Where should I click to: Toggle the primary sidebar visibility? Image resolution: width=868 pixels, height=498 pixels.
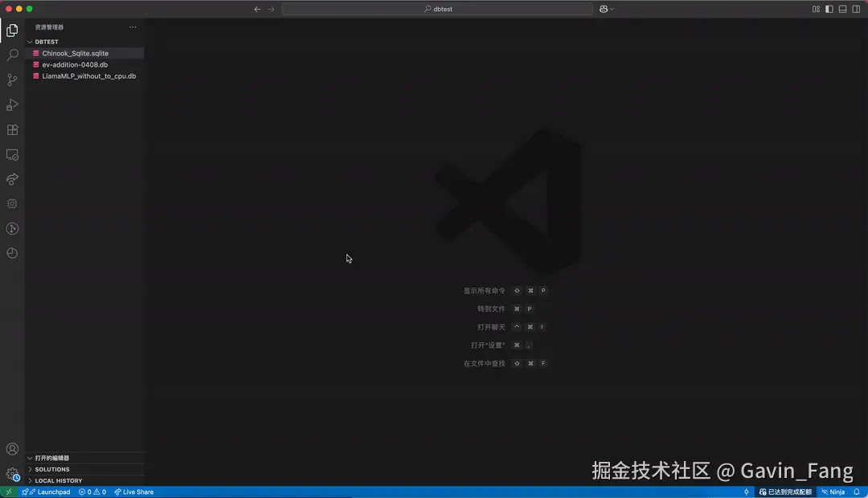[x=829, y=9]
